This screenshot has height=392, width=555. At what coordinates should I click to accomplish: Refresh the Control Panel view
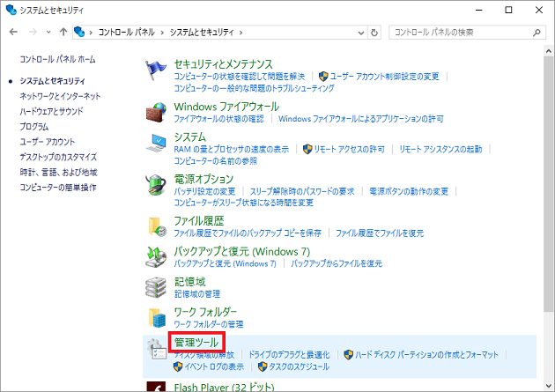click(x=374, y=33)
